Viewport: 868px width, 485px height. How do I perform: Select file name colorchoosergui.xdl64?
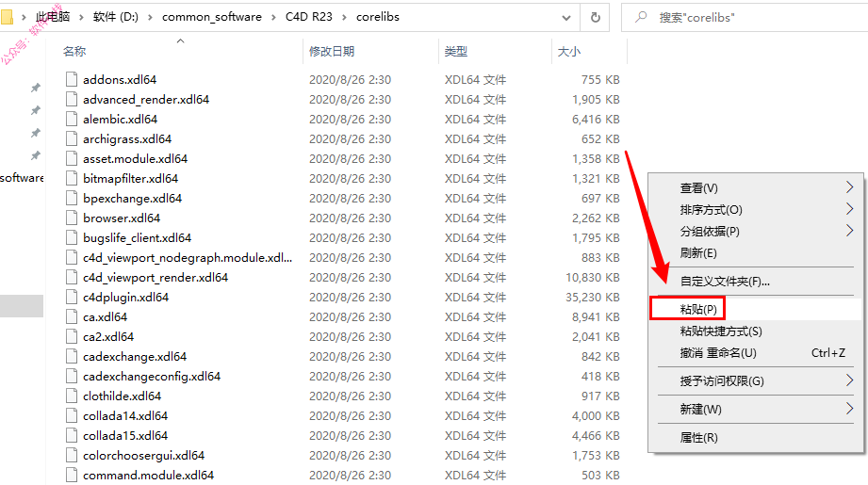[144, 455]
